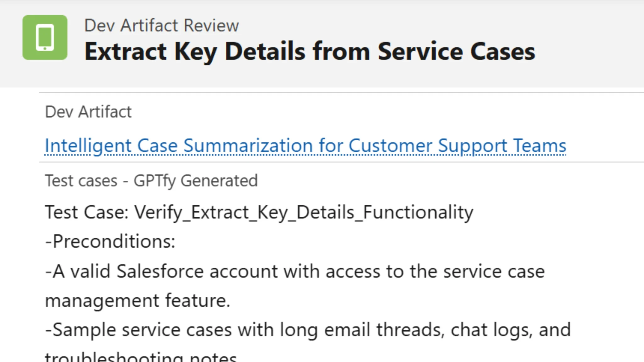Click the Dev Artifact field label
The image size is (644, 362).
point(88,111)
